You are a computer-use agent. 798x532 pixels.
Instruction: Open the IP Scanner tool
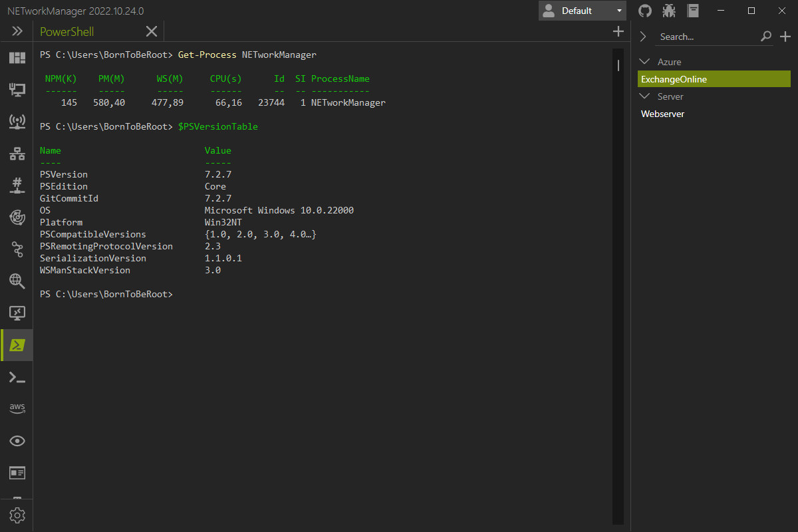[x=17, y=154]
